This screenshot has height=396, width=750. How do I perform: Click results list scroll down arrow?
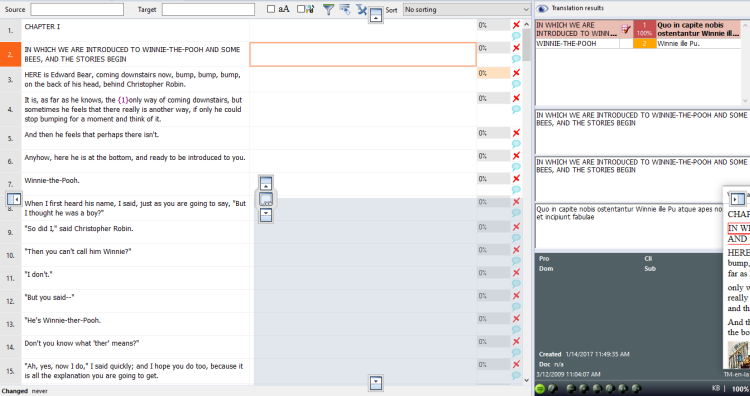(746, 100)
